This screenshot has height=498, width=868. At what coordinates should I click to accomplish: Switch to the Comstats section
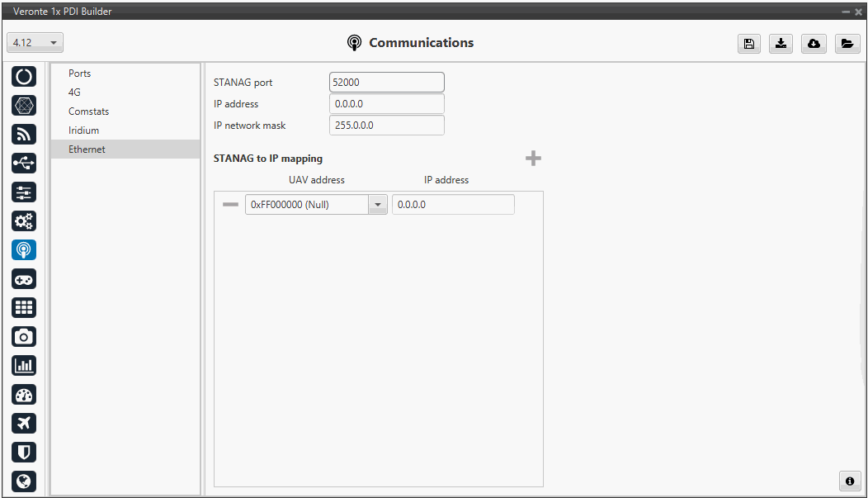(x=88, y=111)
